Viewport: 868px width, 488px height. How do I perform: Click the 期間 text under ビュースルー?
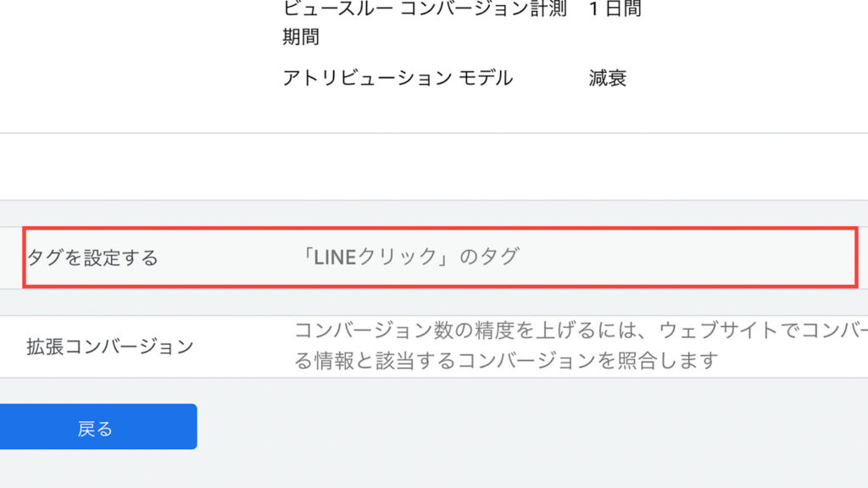pos(301,37)
